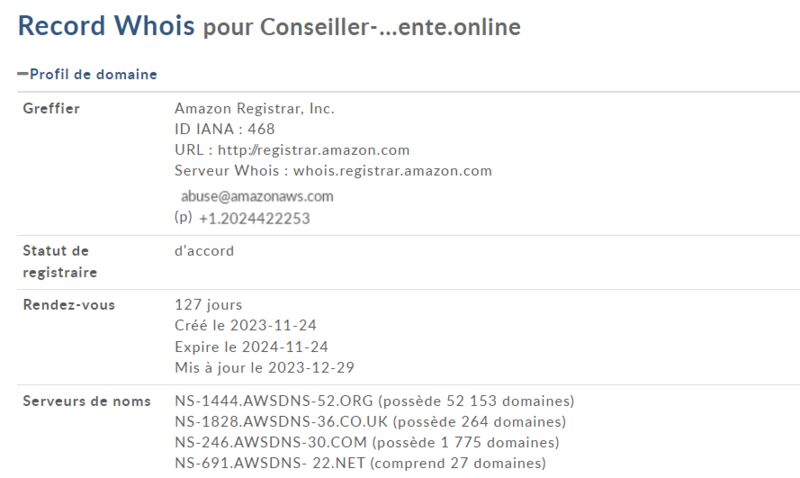Click the phone number +1.2024422253

255,218
